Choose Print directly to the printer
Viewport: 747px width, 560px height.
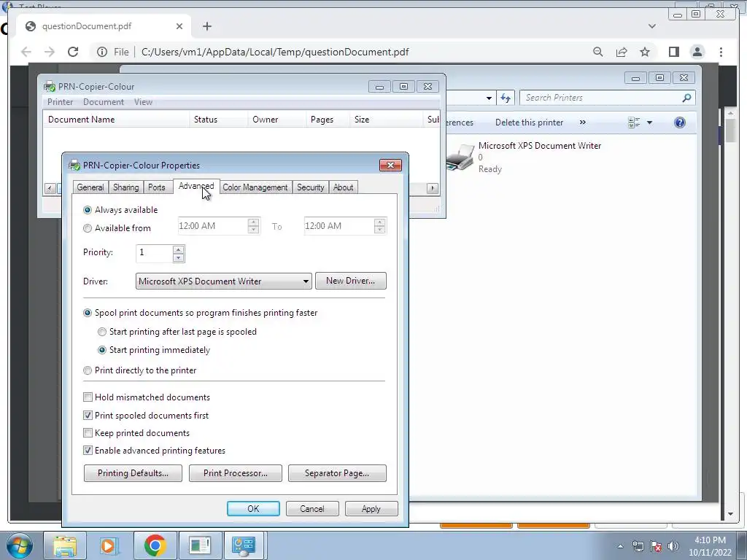coord(88,370)
